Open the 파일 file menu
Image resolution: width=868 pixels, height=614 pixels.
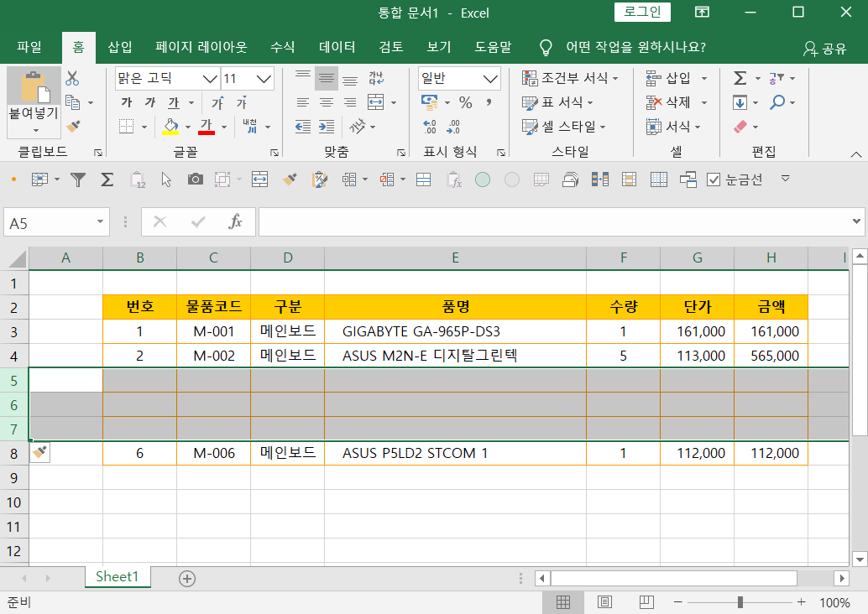[29, 47]
